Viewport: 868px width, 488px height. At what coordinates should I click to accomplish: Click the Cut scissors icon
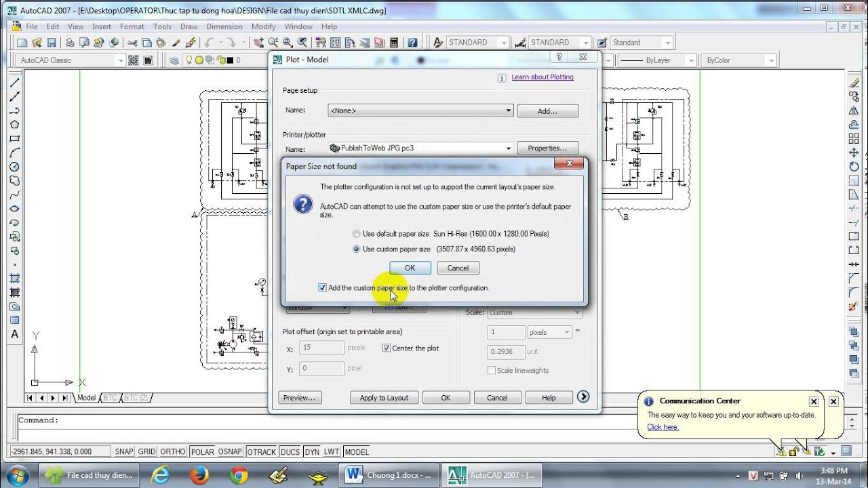(x=132, y=42)
